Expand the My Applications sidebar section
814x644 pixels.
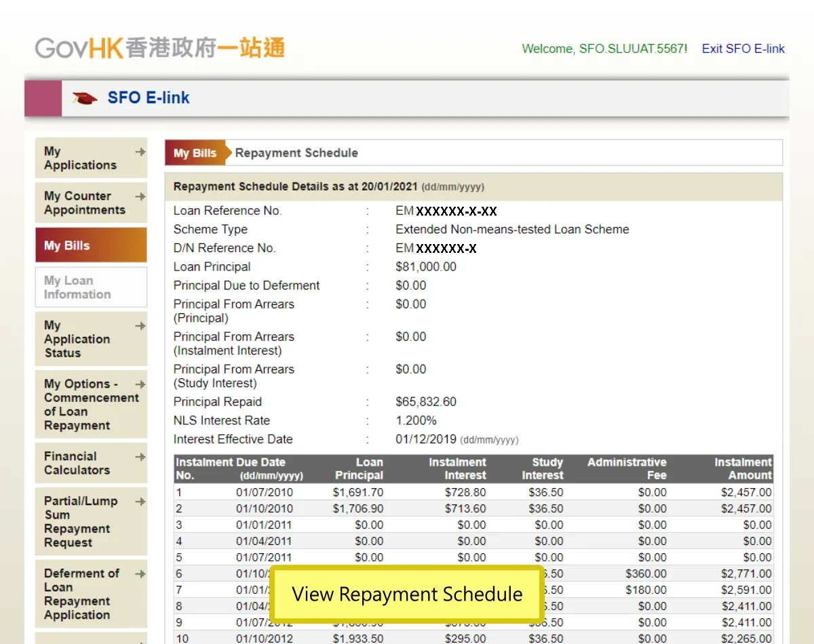(x=140, y=150)
